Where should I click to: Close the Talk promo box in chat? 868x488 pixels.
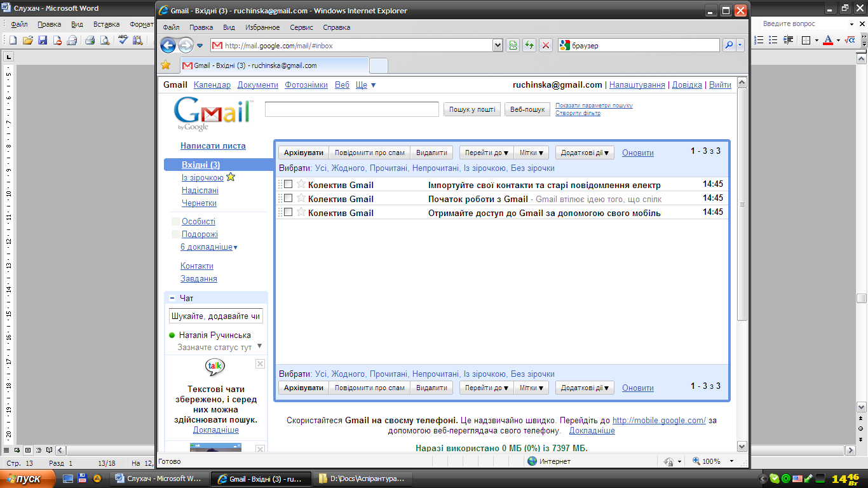[260, 363]
